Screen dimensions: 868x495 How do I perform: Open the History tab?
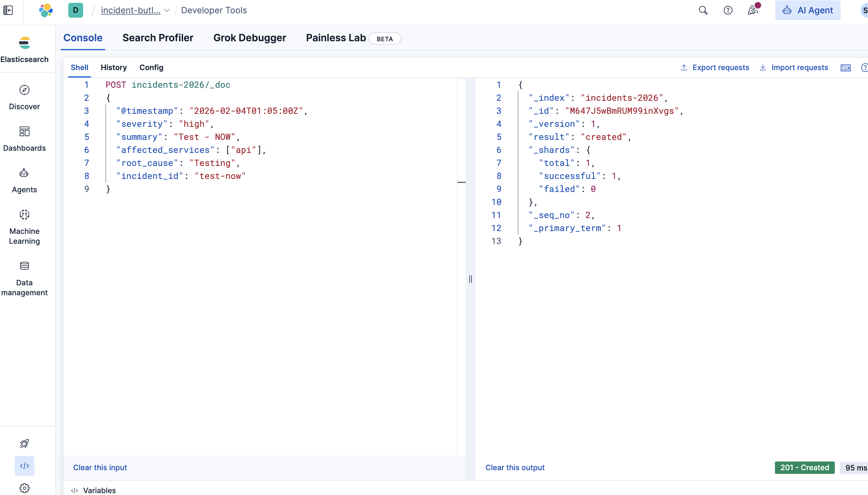coord(114,68)
